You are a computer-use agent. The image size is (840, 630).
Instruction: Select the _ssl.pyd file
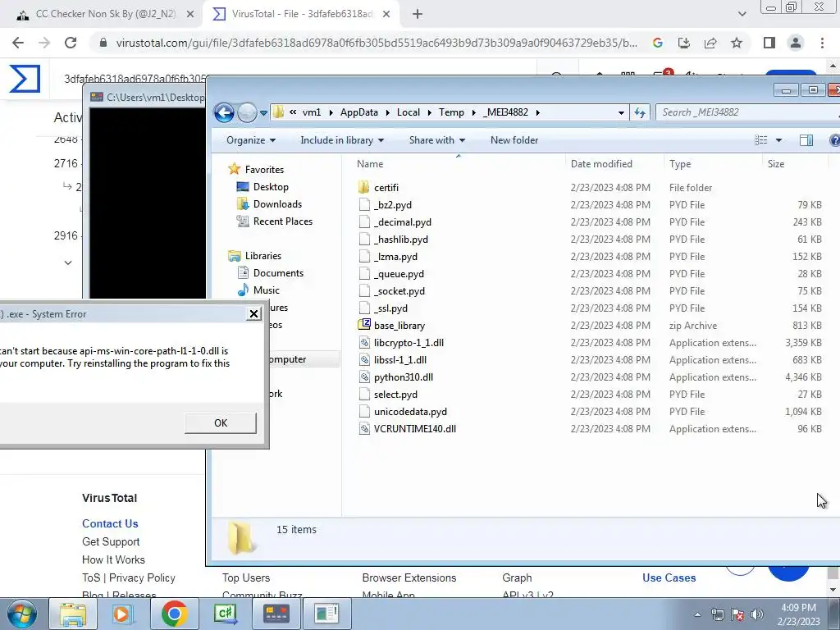pos(390,308)
